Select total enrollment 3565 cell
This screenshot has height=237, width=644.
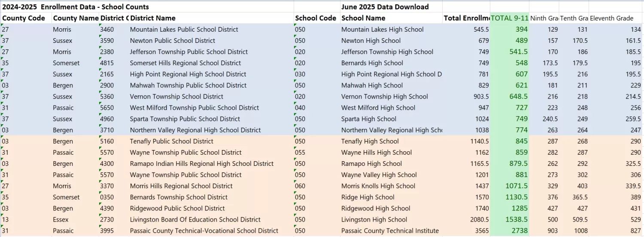tap(466, 231)
